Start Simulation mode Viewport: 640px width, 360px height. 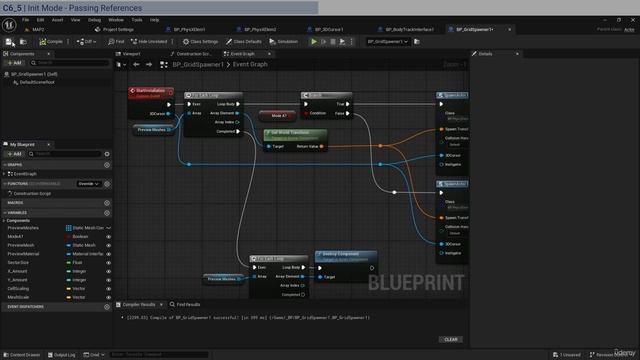(x=283, y=42)
